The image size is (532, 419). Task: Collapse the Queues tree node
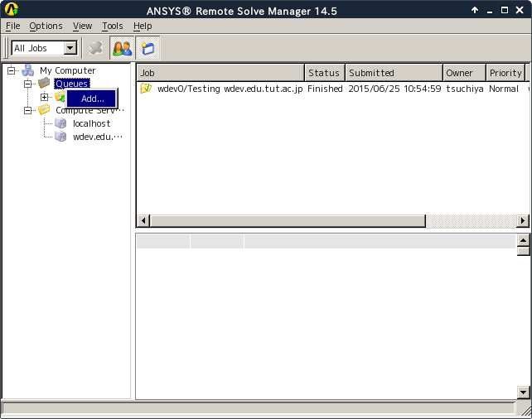pos(27,84)
